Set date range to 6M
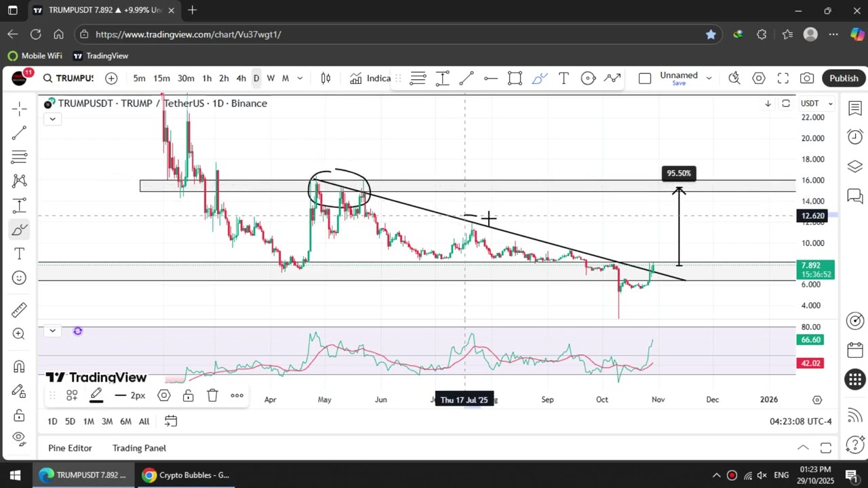 point(125,422)
